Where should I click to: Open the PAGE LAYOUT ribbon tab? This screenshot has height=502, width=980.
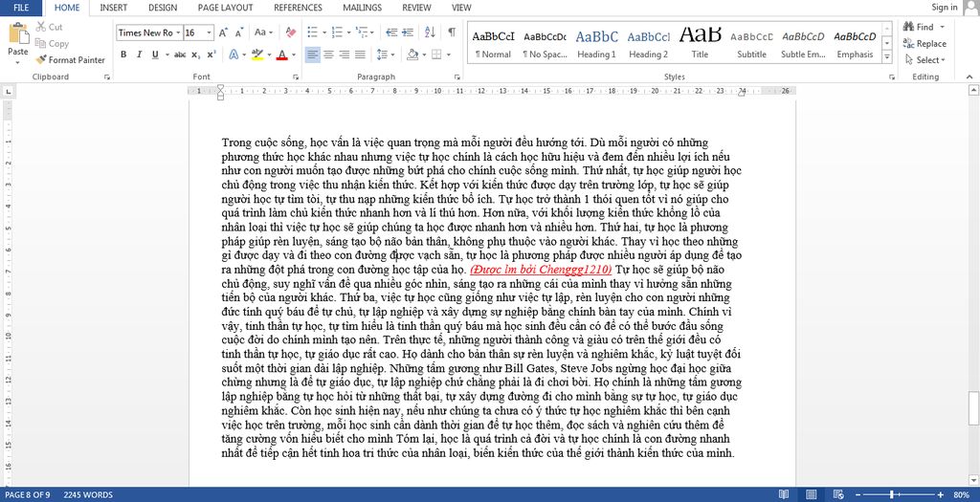pos(225,8)
